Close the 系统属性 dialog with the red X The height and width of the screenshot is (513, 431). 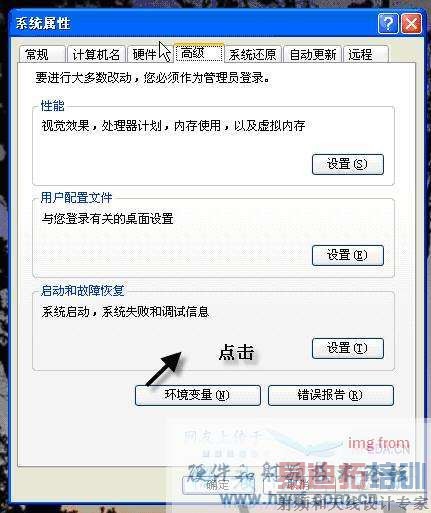pyautogui.click(x=411, y=24)
